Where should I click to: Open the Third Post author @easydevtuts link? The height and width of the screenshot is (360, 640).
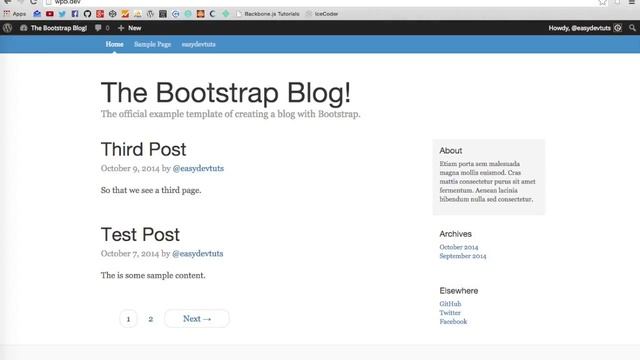pyautogui.click(x=198, y=168)
